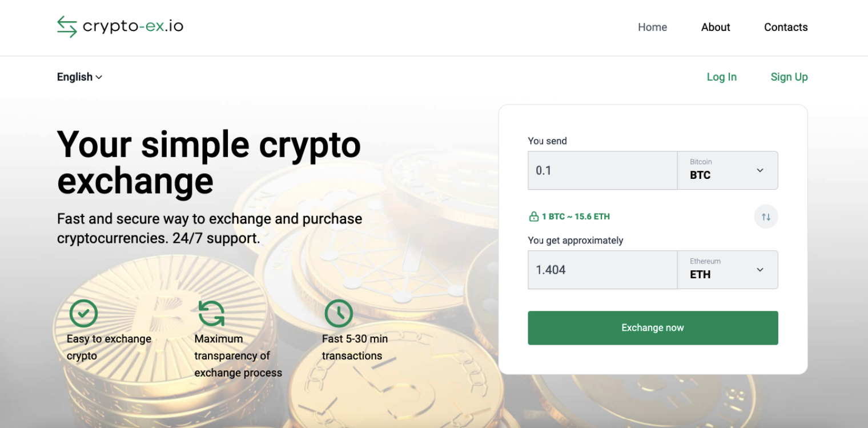Click the swap currencies arrows icon
868x428 pixels.
pyautogui.click(x=766, y=217)
